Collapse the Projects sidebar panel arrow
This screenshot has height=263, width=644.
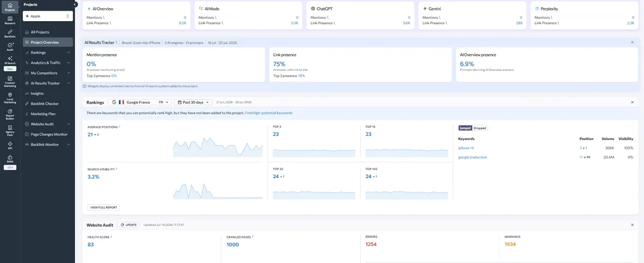[75, 4]
